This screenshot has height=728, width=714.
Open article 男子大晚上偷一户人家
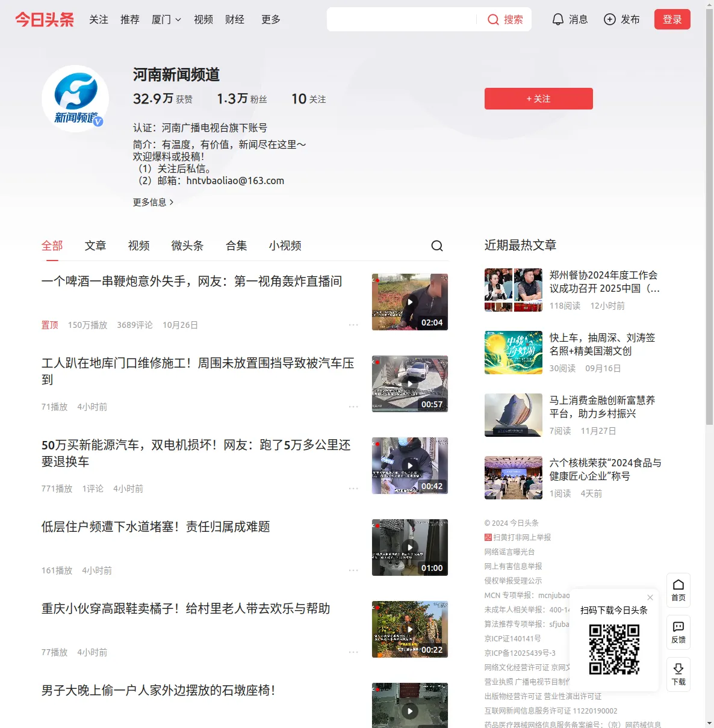[158, 690]
